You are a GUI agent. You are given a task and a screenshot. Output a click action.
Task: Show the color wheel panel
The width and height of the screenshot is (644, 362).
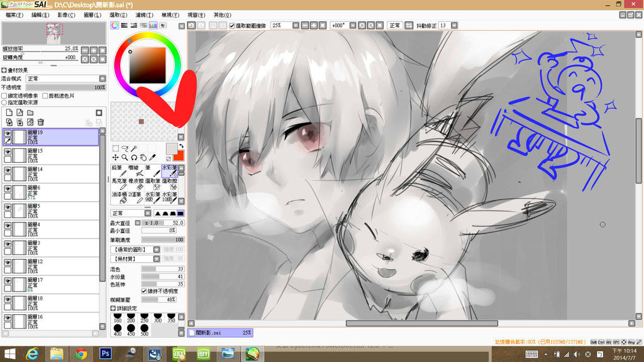point(114,25)
